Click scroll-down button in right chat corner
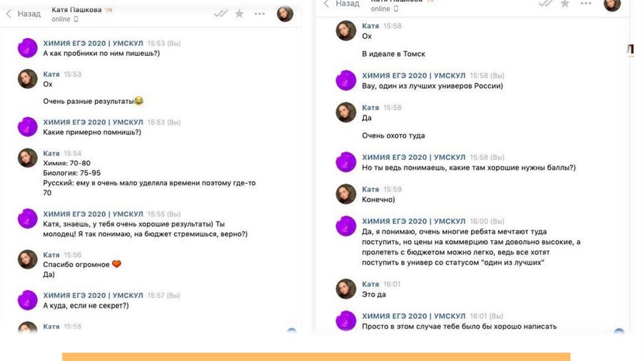This screenshot has width=644, height=361. point(619,331)
